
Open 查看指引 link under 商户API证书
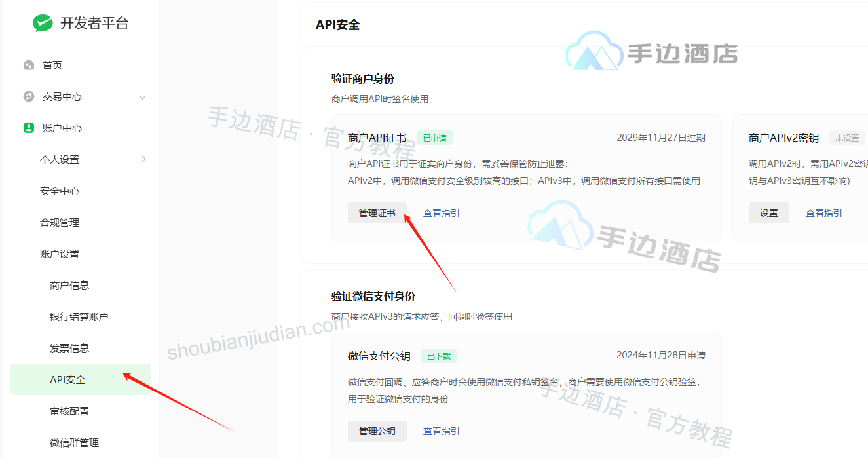pos(442,213)
